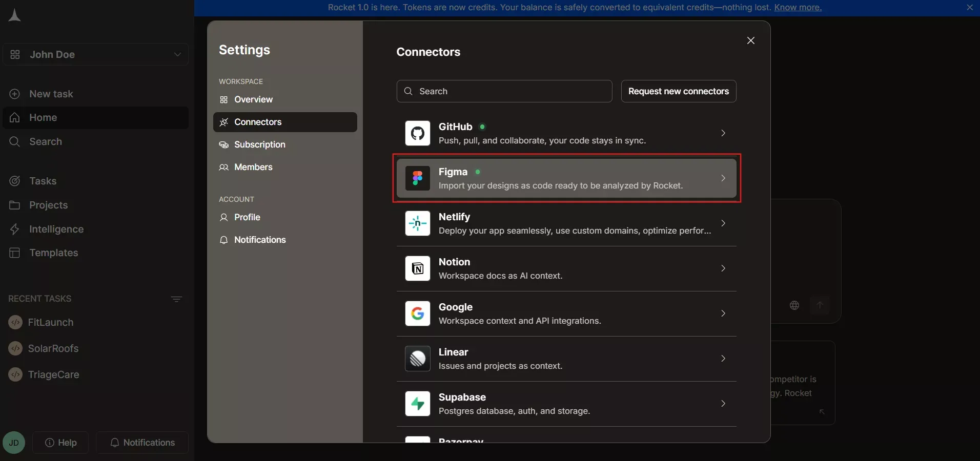This screenshot has height=461, width=980.
Task: Open the Profile settings tab
Action: click(x=285, y=217)
